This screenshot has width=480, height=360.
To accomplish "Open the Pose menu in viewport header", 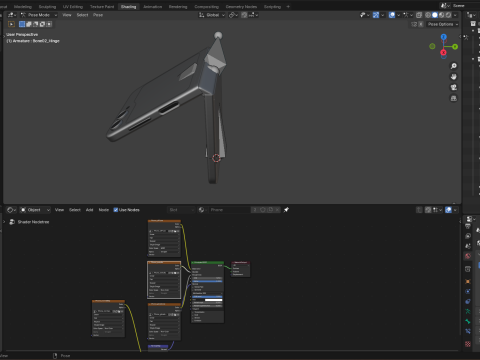I will coord(98,15).
